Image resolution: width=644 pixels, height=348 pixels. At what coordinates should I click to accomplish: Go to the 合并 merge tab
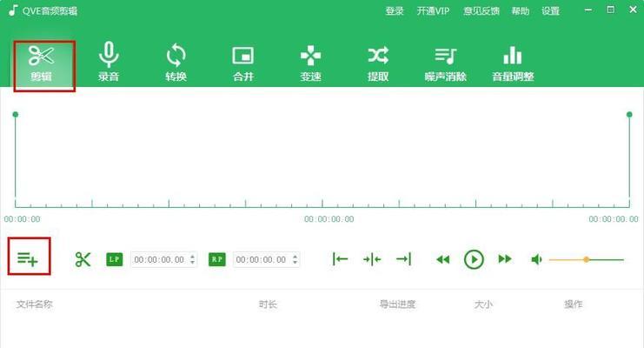pyautogui.click(x=242, y=63)
